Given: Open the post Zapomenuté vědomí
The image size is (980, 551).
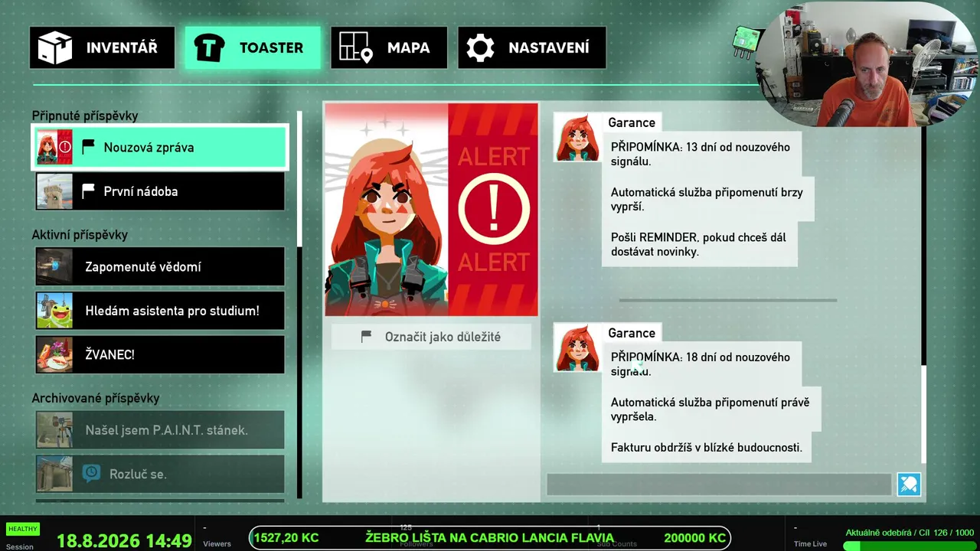Looking at the screenshot, I should point(160,267).
